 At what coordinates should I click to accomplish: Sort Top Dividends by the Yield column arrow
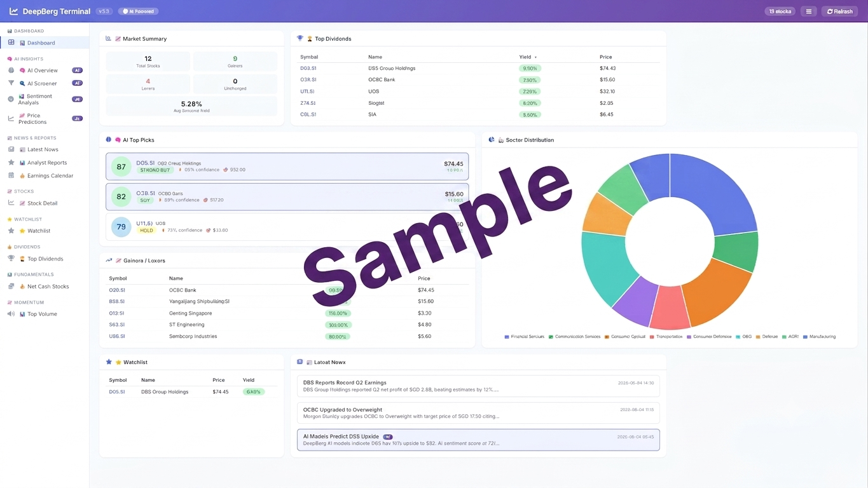point(536,57)
